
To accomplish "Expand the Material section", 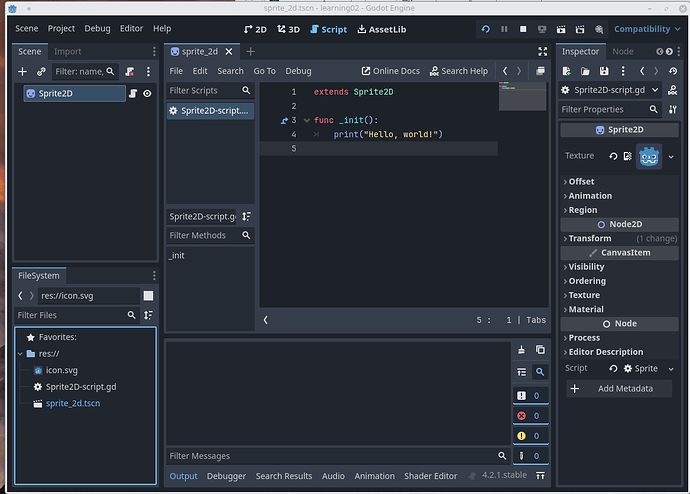I will coord(619,309).
